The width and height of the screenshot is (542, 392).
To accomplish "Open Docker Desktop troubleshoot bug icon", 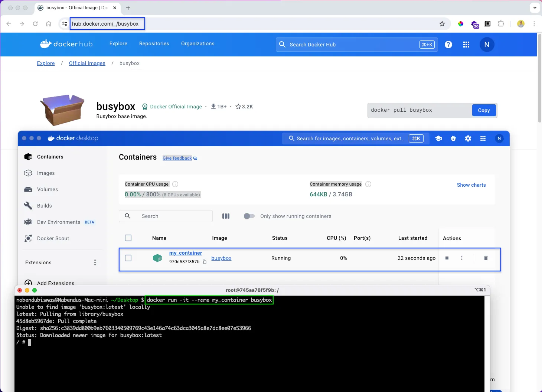I will click(x=453, y=138).
